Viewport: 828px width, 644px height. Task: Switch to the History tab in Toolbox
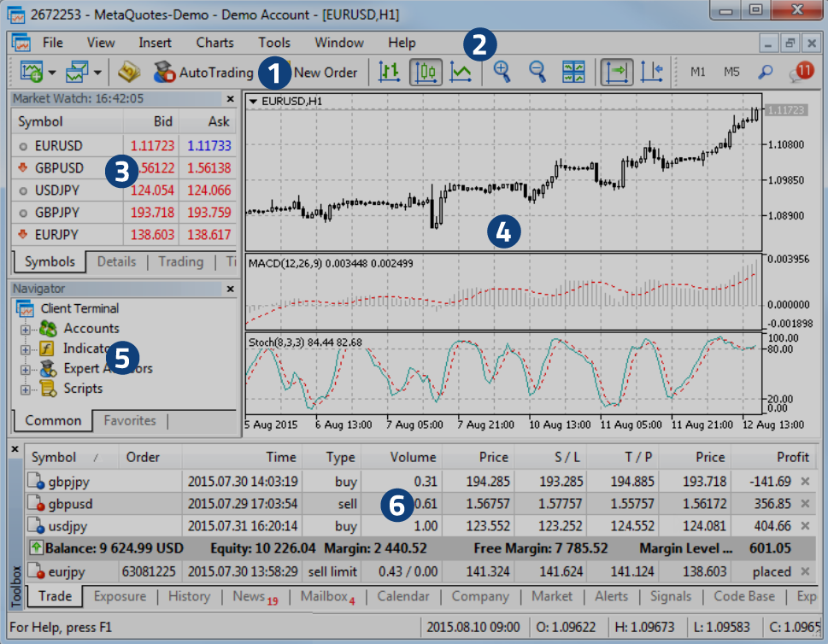click(x=189, y=596)
